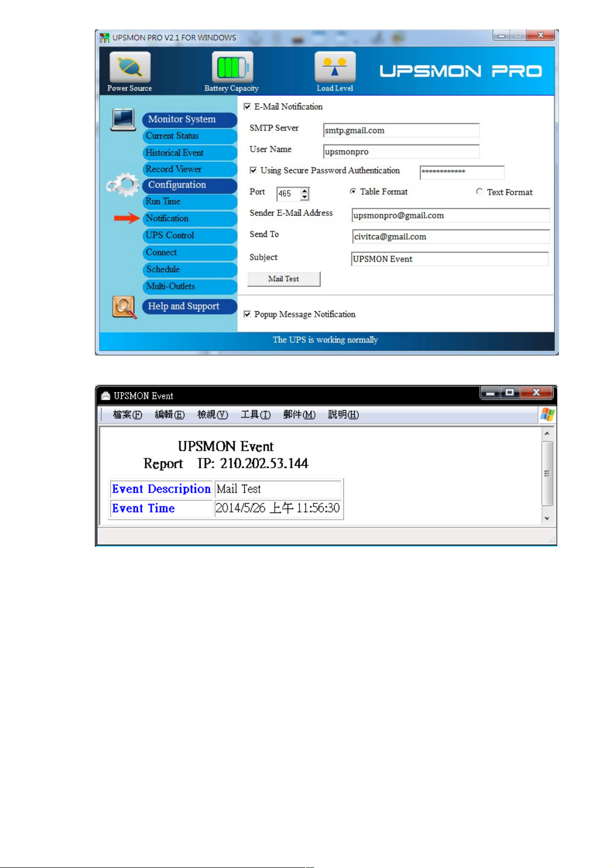Click the Windows logo in UPSMON Event window
Viewport: 614px width, 868px height.
tap(547, 415)
